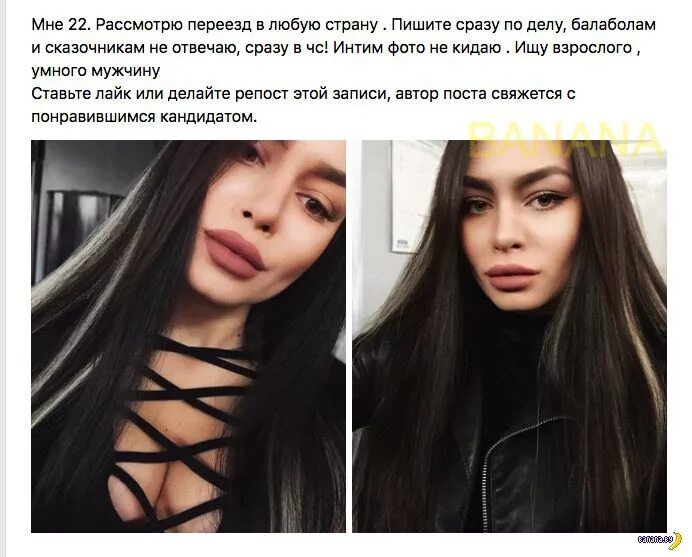Click the phrase 'Интим фото не кидаю'
The height and width of the screenshot is (557, 692).
click(417, 48)
